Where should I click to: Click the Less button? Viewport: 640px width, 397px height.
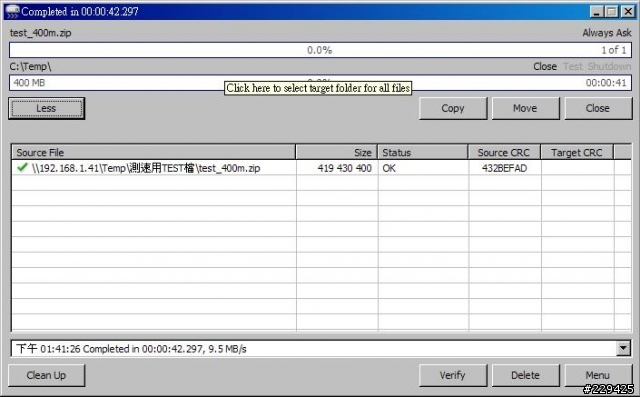click(x=47, y=109)
